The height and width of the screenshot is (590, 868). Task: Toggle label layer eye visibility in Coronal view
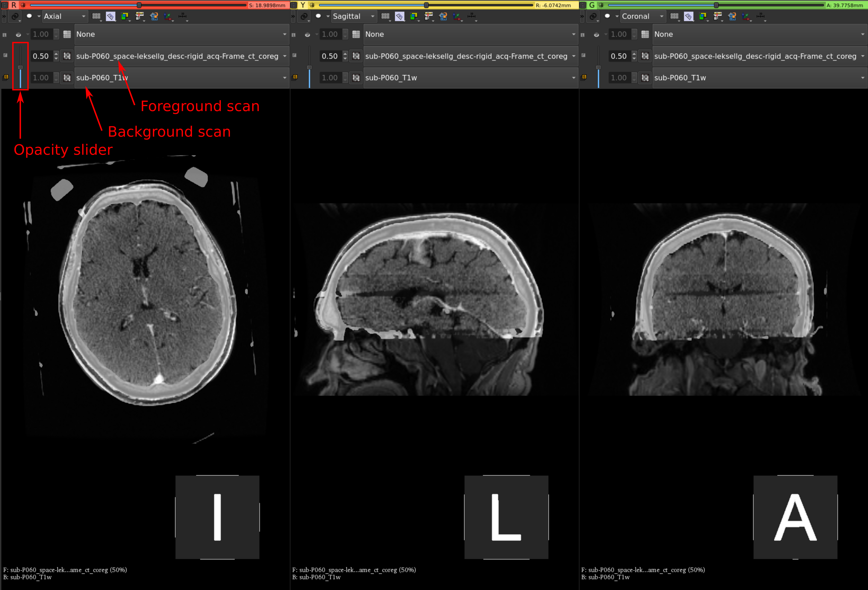[596, 35]
